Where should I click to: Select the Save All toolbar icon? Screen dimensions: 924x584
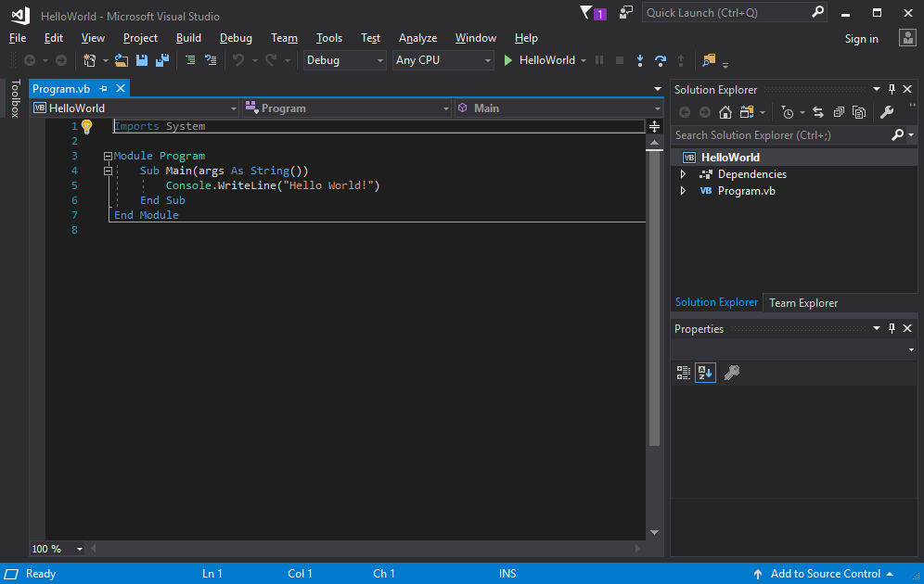(160, 59)
